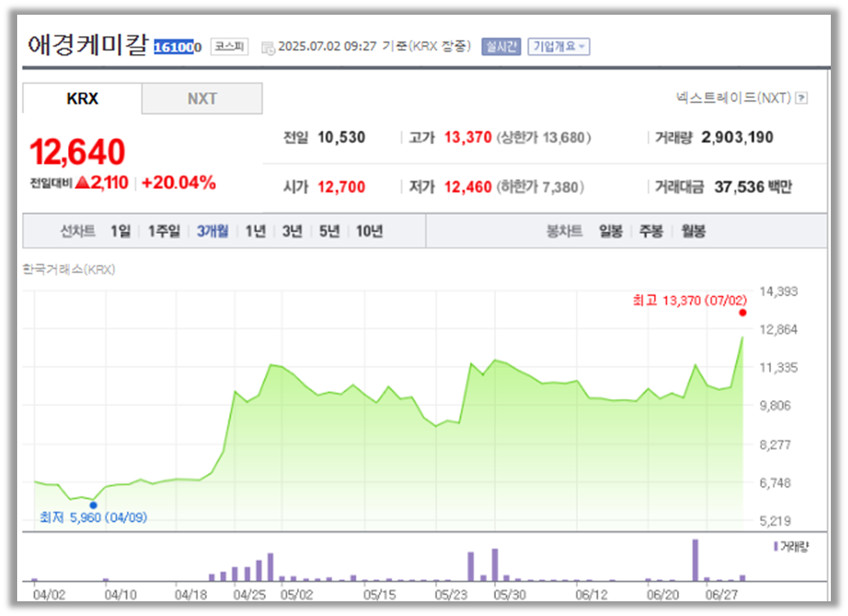Image resolution: width=848 pixels, height=616 pixels.
Task: Click the current price 12,640
Action: coord(77,152)
